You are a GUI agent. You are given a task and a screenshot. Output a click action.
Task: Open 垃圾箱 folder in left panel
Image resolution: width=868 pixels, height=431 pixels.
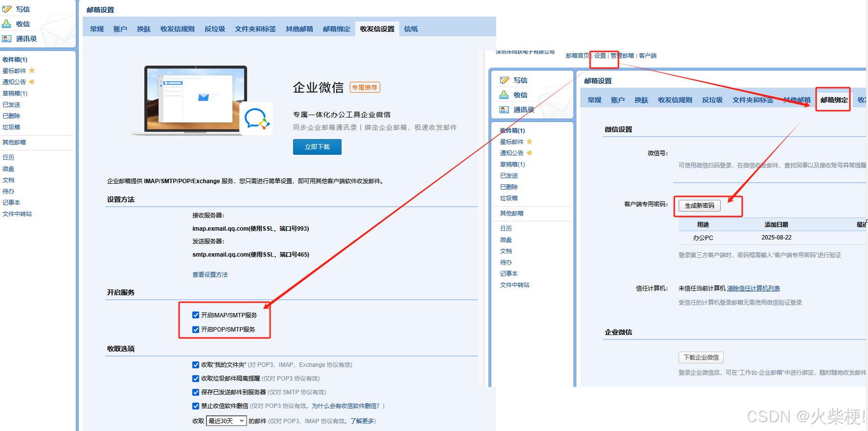[11, 127]
